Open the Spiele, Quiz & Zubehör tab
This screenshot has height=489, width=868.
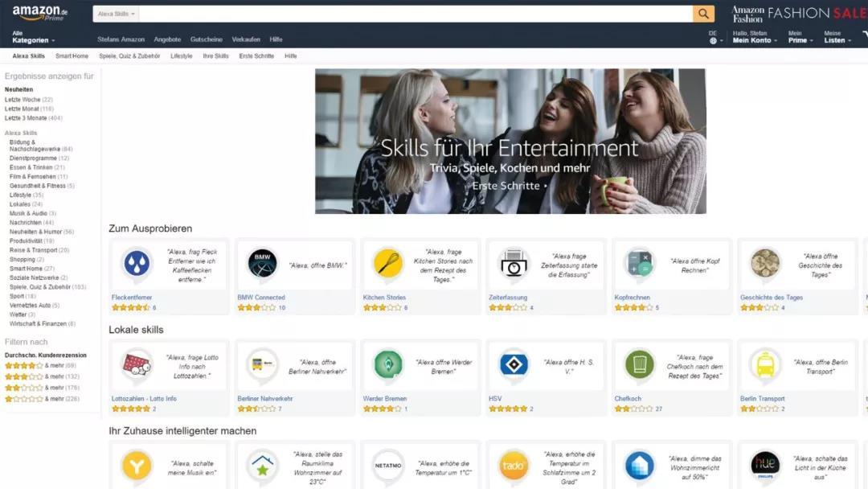[x=129, y=56]
